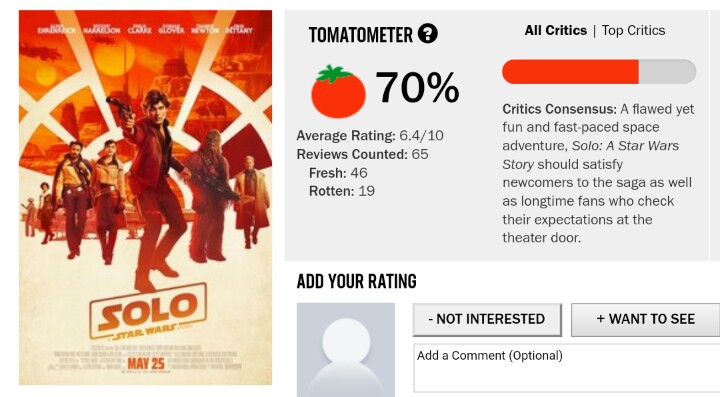Select the Average Rating 6.4/10 text

click(370, 135)
